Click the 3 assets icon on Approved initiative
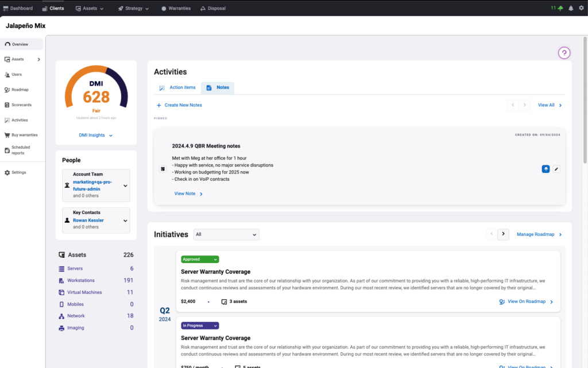Screen dimensions: 588x368 click(x=225, y=301)
